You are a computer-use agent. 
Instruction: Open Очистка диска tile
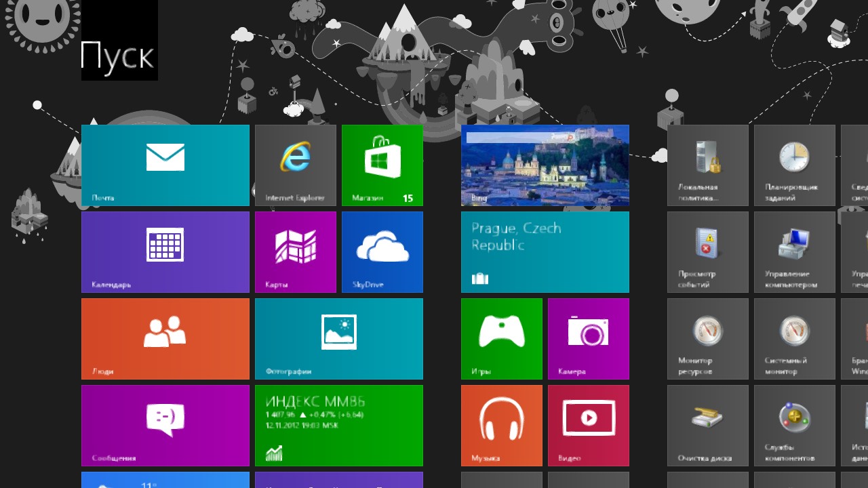tap(708, 426)
